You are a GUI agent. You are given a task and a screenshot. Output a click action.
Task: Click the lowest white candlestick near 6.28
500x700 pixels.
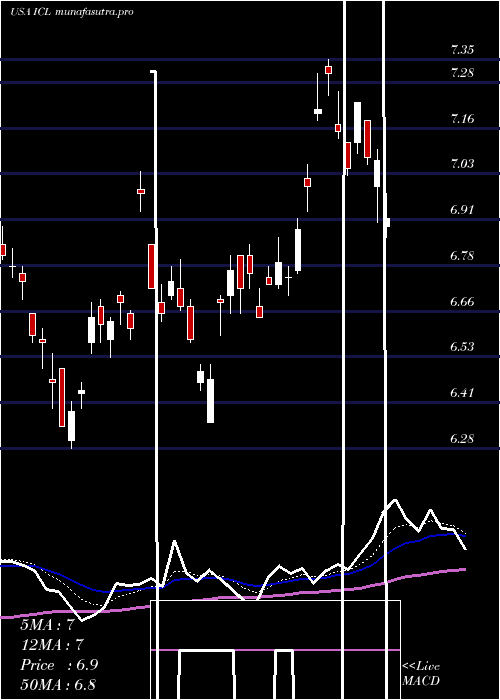click(71, 425)
